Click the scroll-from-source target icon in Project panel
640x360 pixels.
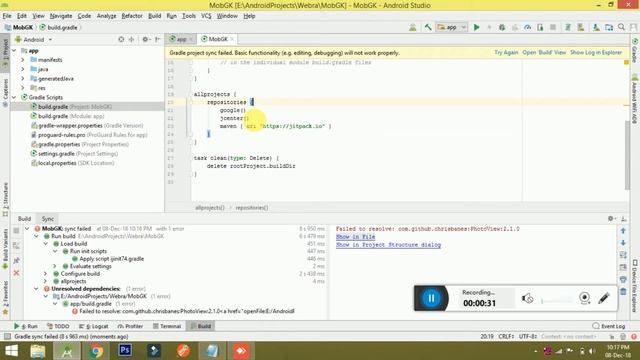121,40
